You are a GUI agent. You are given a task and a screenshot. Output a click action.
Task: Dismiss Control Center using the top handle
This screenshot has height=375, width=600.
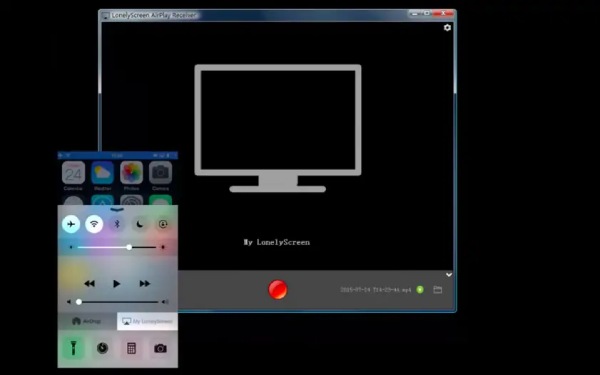coord(117,209)
